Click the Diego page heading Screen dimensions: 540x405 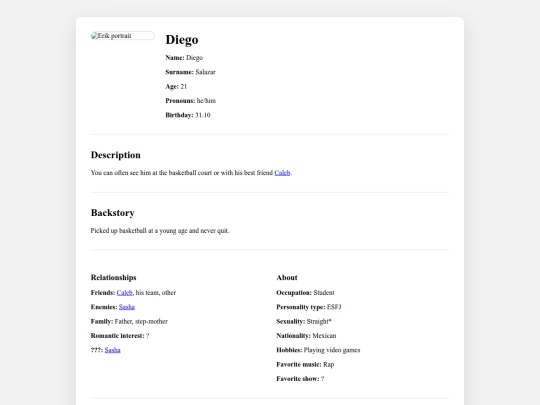[182, 40]
